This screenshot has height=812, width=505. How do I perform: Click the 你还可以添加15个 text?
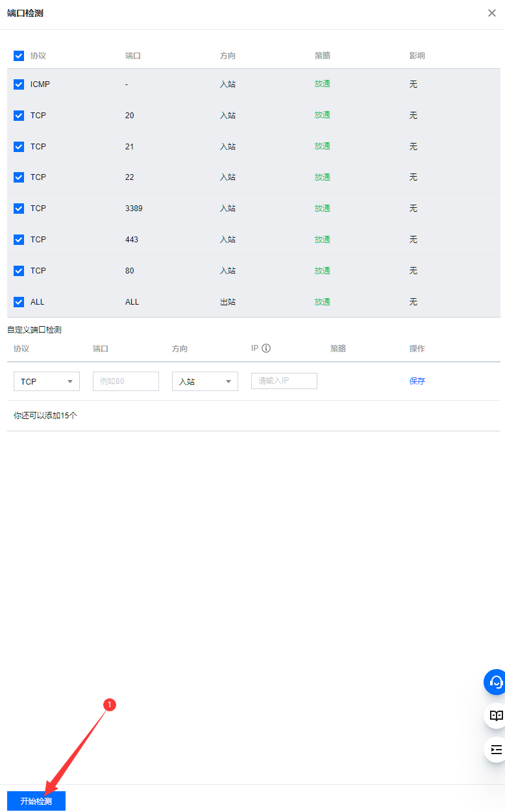click(x=45, y=416)
